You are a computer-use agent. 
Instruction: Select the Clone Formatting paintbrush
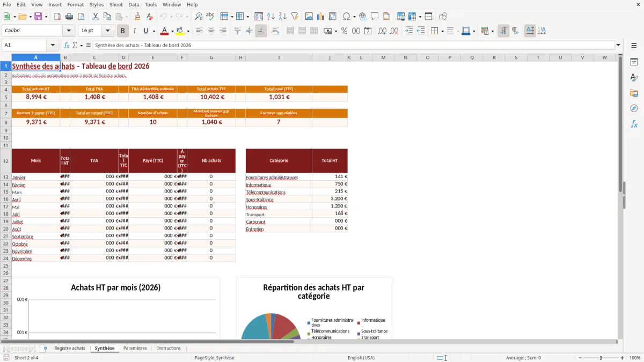[137, 17]
